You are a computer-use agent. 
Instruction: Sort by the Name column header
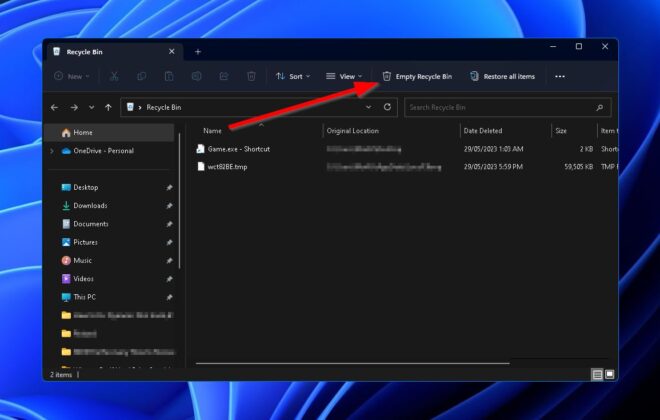point(212,131)
